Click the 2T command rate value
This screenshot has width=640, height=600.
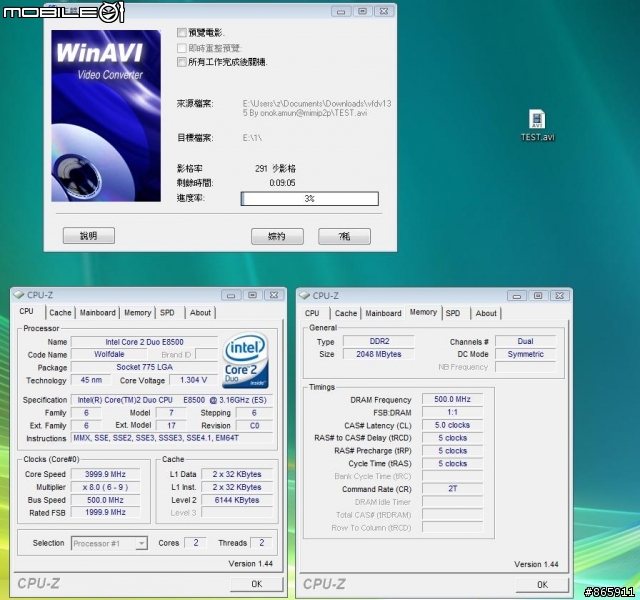(452, 489)
